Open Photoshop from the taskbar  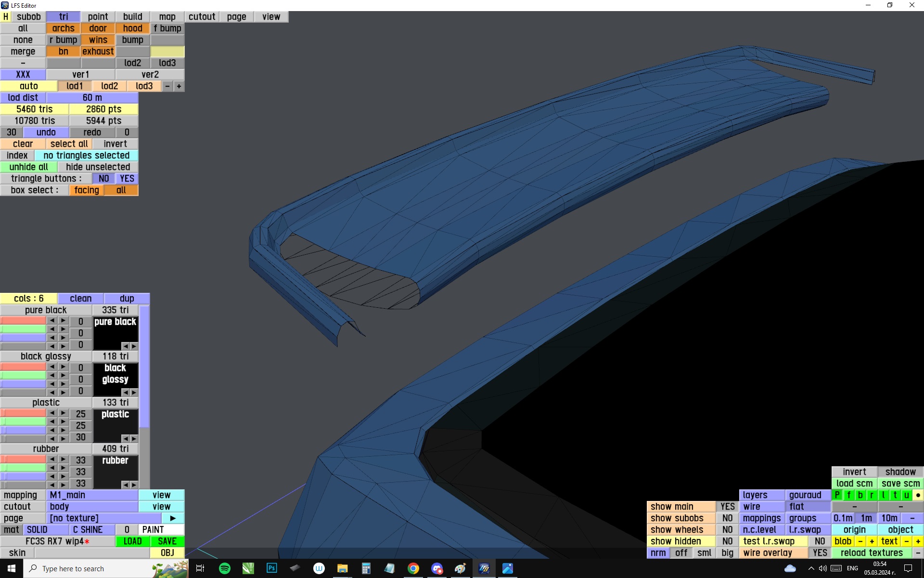[x=272, y=568]
